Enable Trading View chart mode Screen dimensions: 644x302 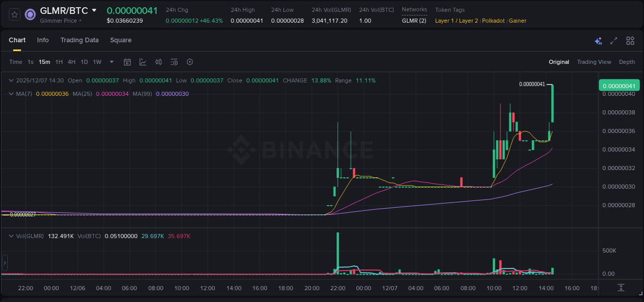pyautogui.click(x=594, y=62)
